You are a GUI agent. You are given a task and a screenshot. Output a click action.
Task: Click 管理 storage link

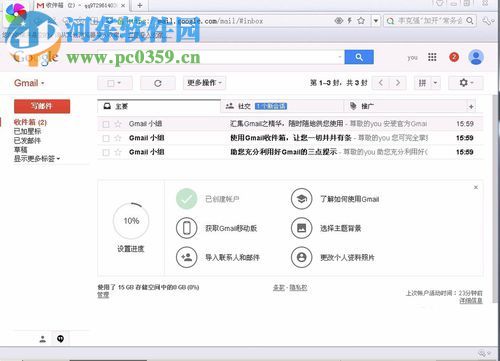click(103, 295)
